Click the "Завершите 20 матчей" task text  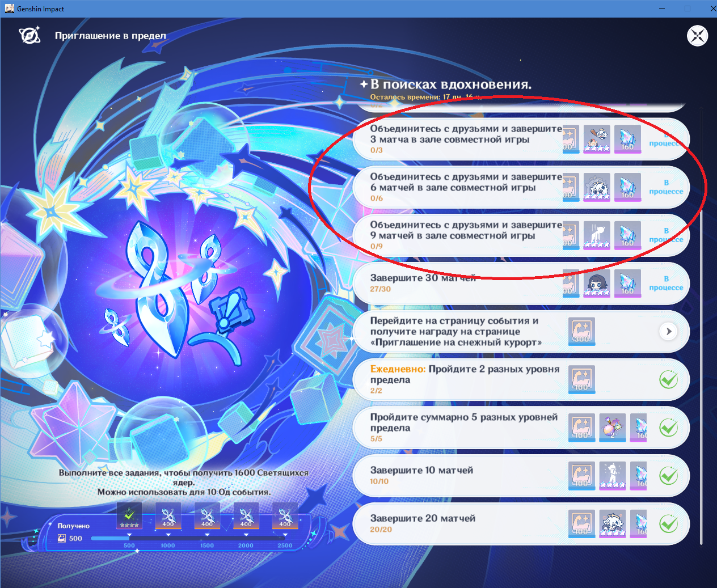coord(423,518)
